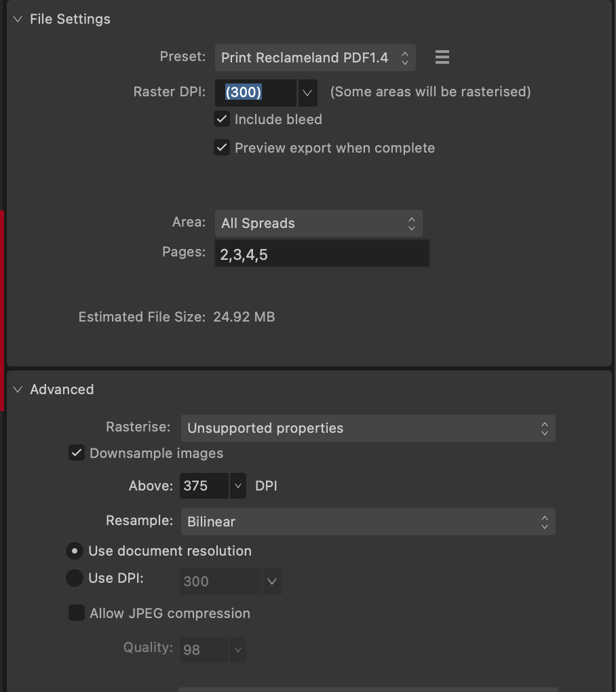Image resolution: width=616 pixels, height=692 pixels.
Task: Select the Use DPI radio button
Action: click(75, 578)
